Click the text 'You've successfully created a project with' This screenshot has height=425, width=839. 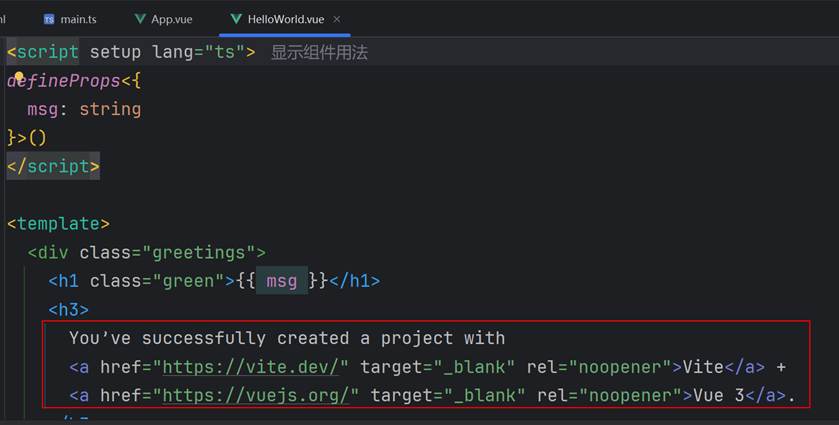(287, 338)
